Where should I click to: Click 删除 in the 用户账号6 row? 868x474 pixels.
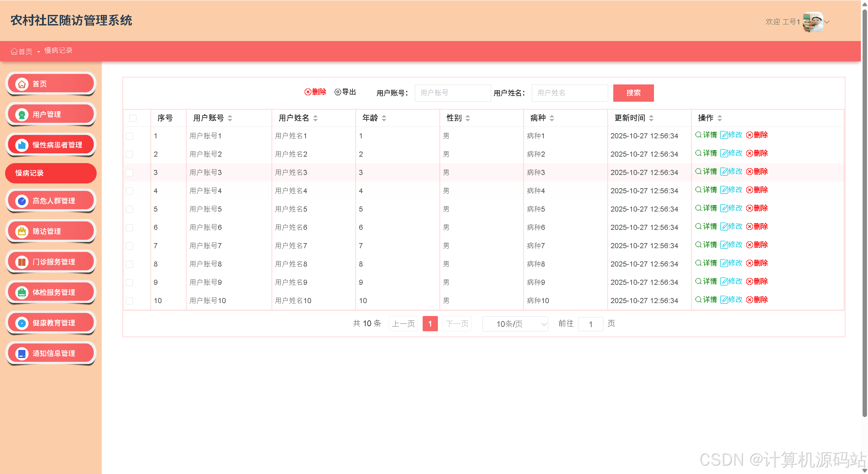click(x=757, y=226)
